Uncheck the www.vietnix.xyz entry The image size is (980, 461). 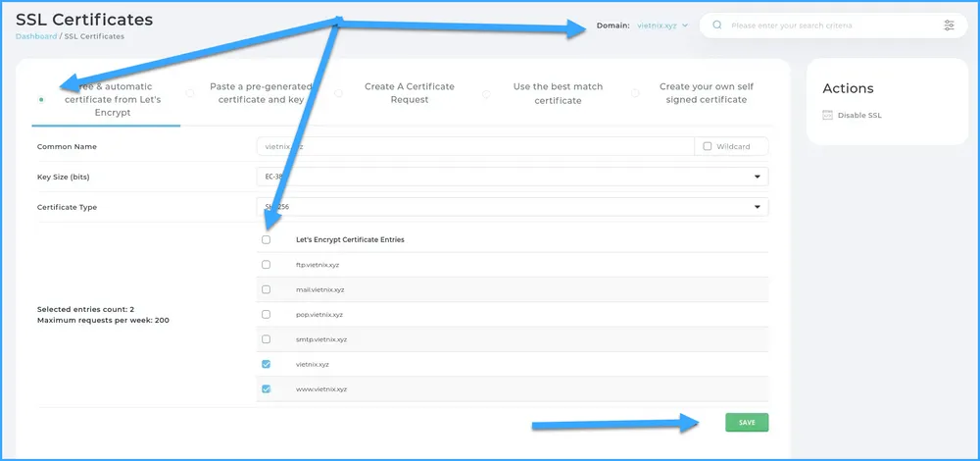click(267, 389)
